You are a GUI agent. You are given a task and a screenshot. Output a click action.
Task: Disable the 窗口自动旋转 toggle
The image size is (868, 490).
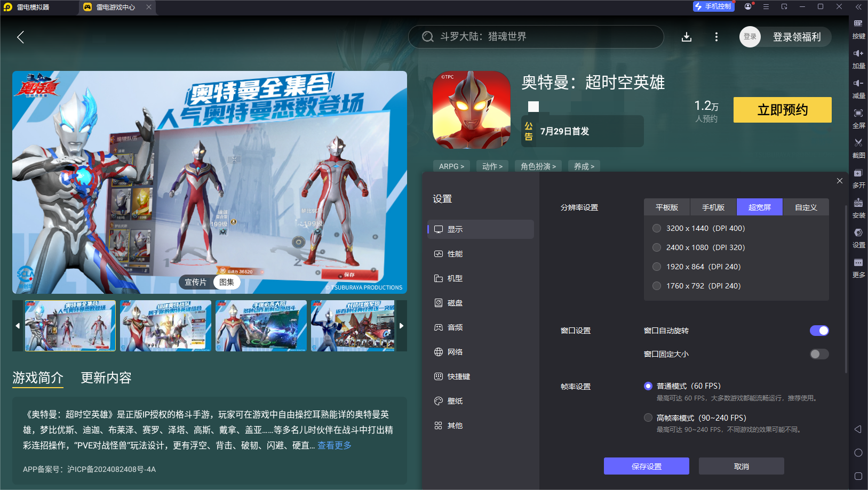pyautogui.click(x=819, y=331)
